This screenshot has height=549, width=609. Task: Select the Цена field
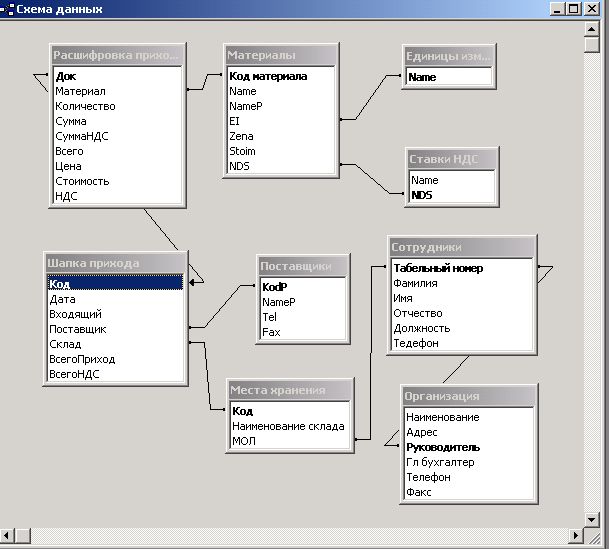tap(118, 166)
